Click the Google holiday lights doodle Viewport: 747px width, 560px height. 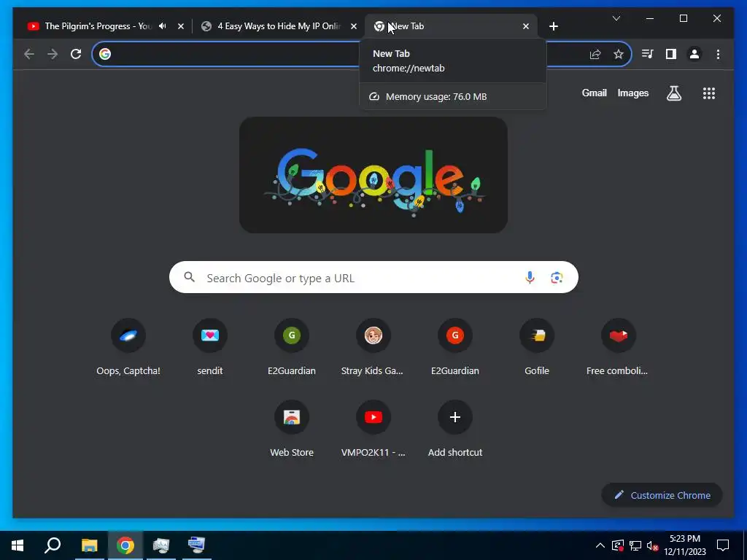pyautogui.click(x=373, y=175)
